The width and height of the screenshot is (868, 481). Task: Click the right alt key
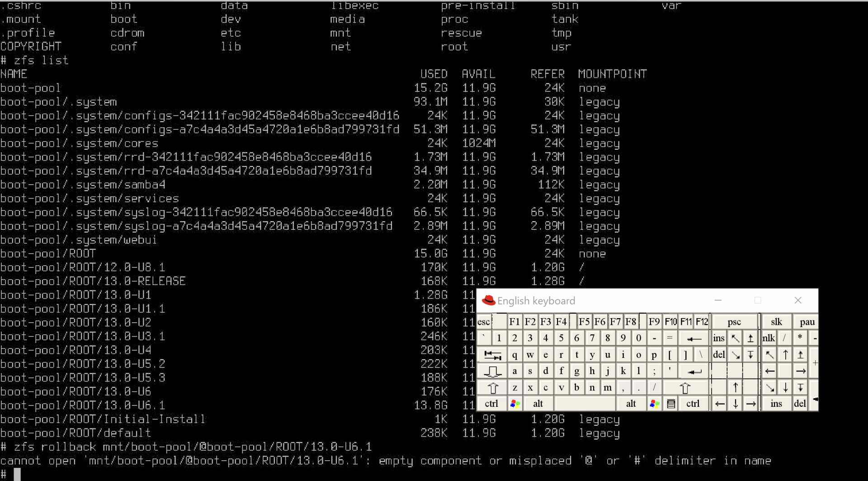click(631, 404)
